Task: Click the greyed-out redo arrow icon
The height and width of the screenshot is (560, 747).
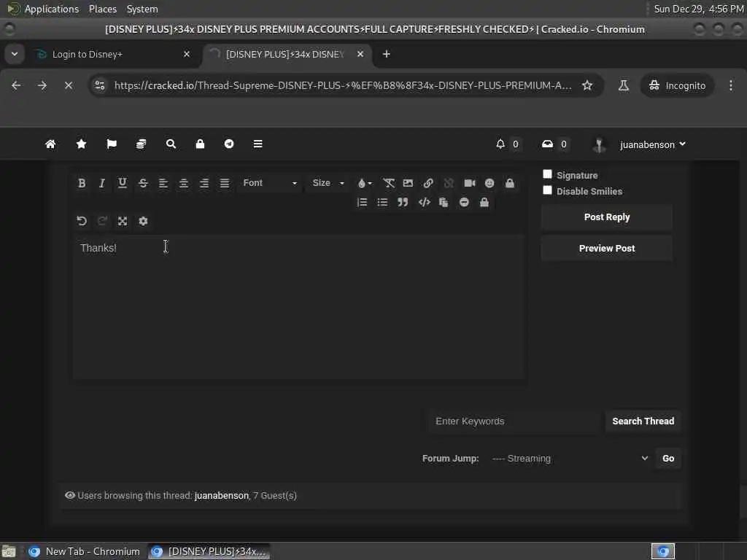Action: [x=102, y=221]
